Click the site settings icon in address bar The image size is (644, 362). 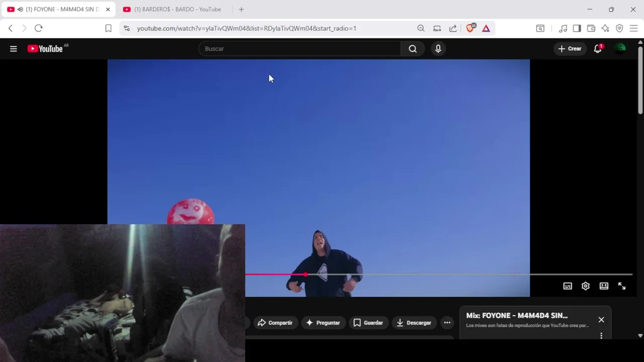coord(127,29)
